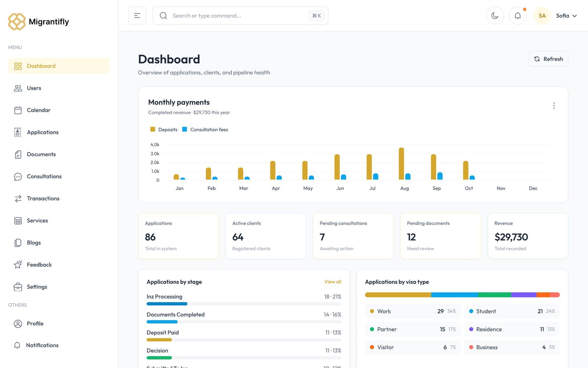Click the Refresh button
Image resolution: width=588 pixels, height=368 pixels.
click(548, 59)
